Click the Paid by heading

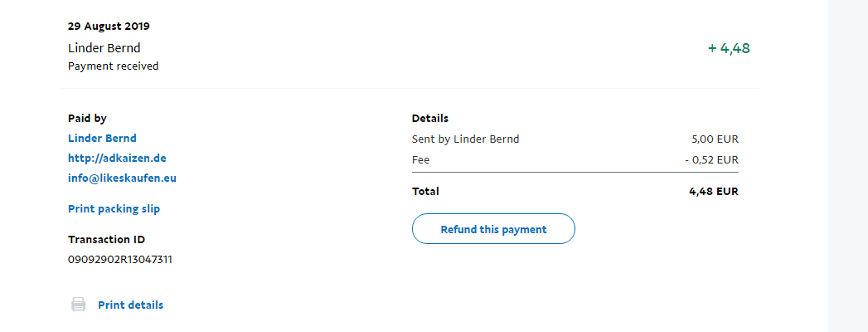tap(87, 119)
